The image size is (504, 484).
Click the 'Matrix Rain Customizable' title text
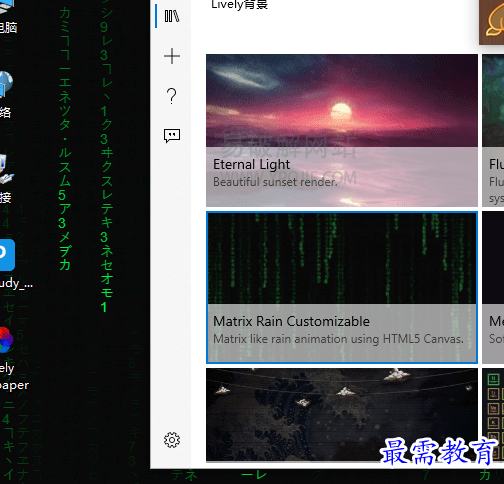[291, 321]
